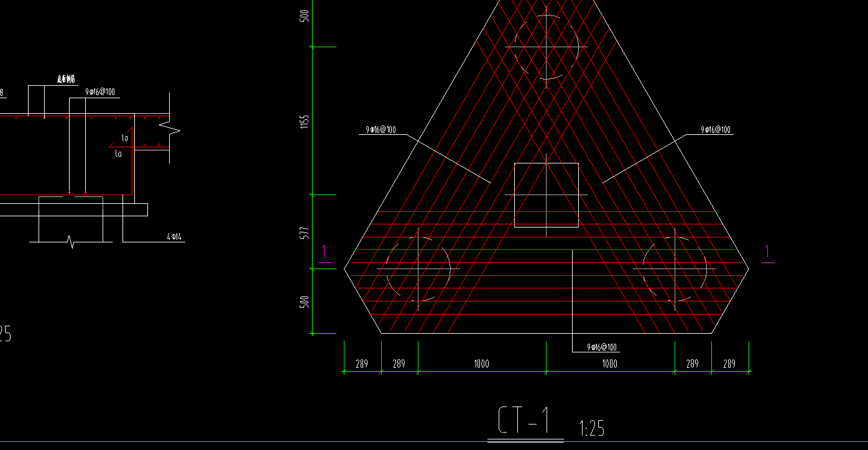
Task: Select the bottom-right pile circle in the plan
Action: point(675,269)
